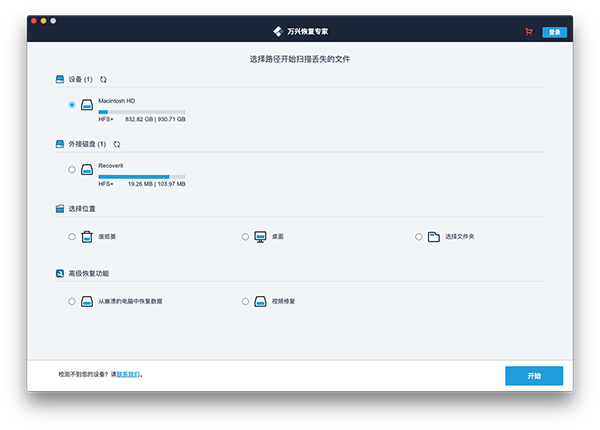This screenshot has width=600, height=430.
Task: Click the trash can icon
Action: (x=87, y=236)
